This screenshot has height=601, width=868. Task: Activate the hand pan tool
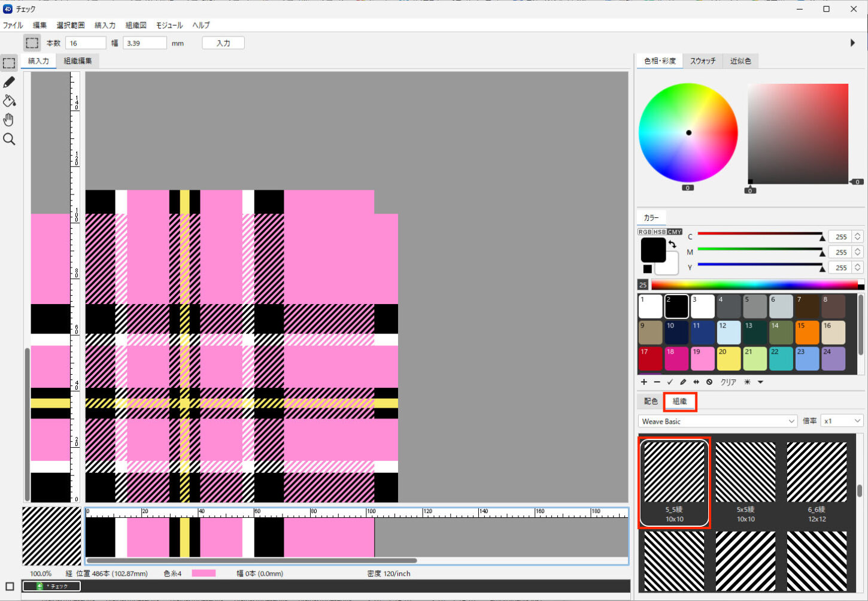click(9, 120)
